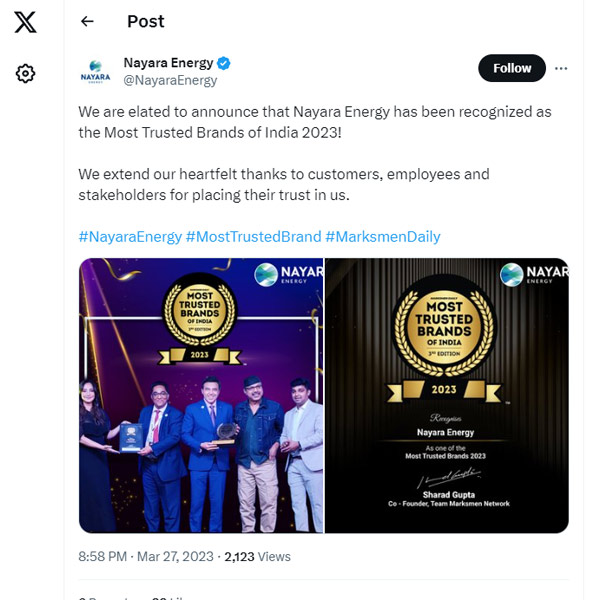Click the 8:58 PM Mar 27, 2023 timestamp

click(144, 556)
